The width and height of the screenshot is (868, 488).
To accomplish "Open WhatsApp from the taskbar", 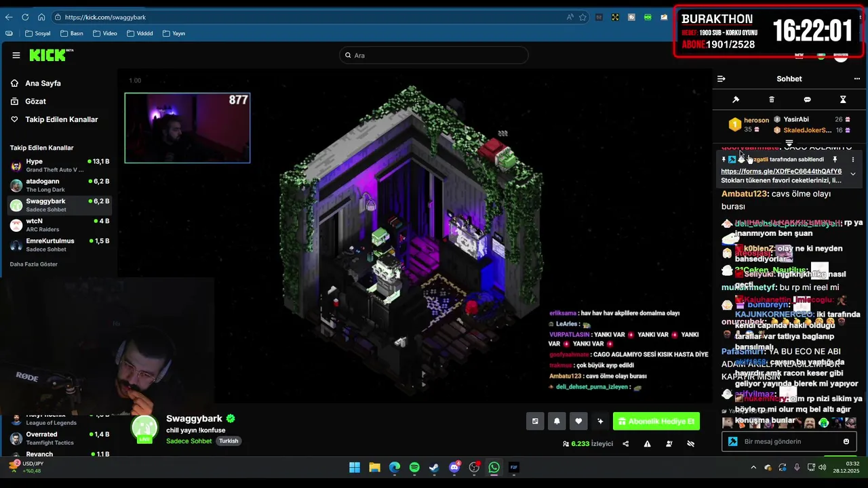I will pyautogui.click(x=494, y=468).
